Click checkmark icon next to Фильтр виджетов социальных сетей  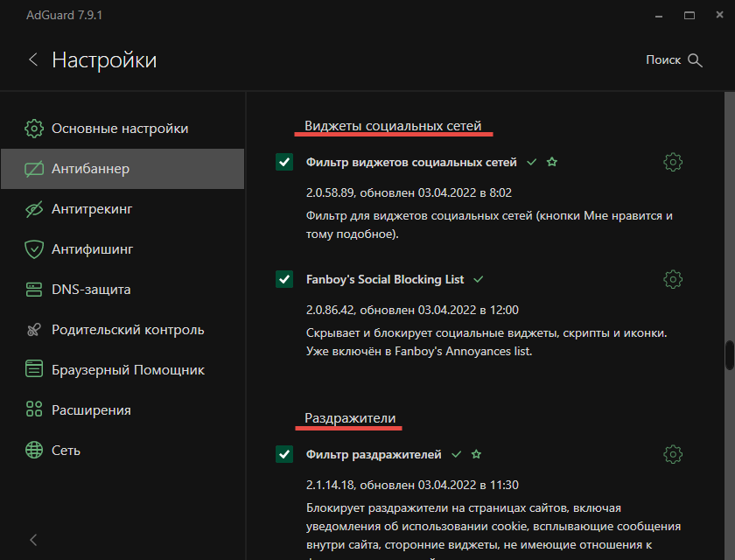point(532,162)
